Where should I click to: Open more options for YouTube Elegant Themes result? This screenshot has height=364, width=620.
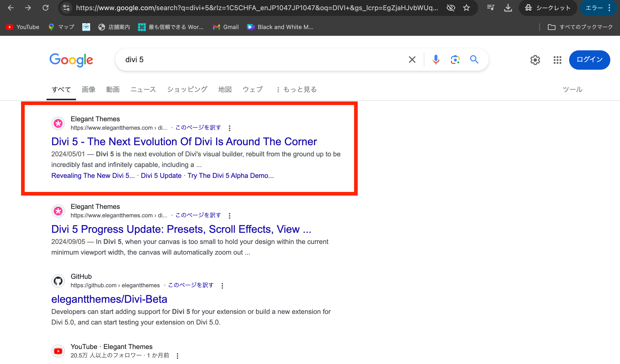coord(177,356)
